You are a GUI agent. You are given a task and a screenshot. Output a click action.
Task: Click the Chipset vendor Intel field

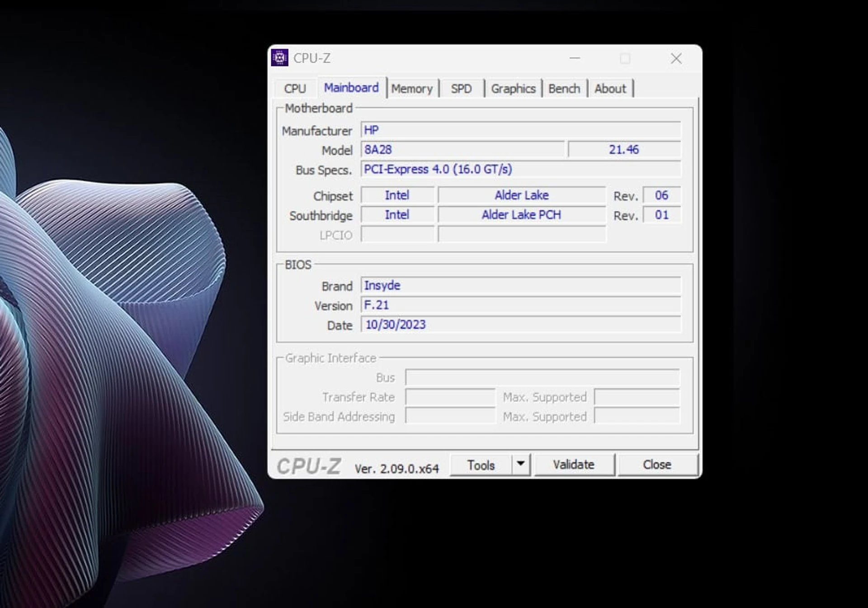[397, 195]
